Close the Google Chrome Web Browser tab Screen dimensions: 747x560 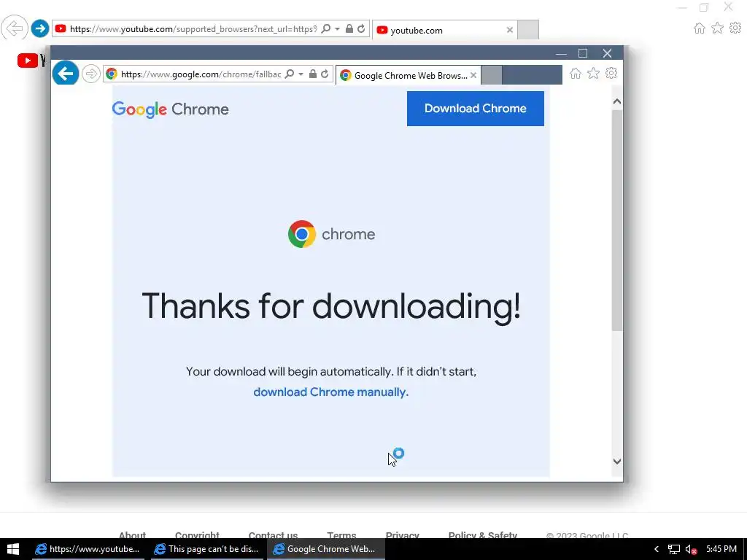pos(473,75)
